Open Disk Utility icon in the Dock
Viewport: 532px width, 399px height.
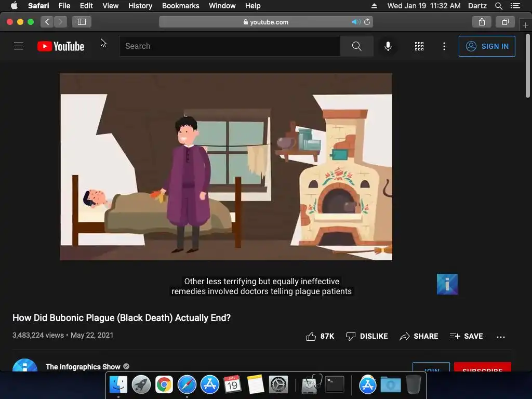coord(311,385)
